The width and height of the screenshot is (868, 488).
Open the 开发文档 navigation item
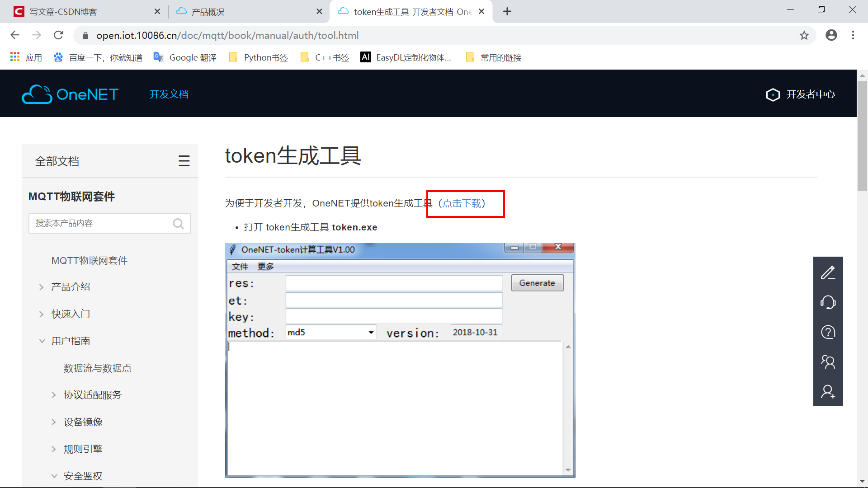click(169, 94)
